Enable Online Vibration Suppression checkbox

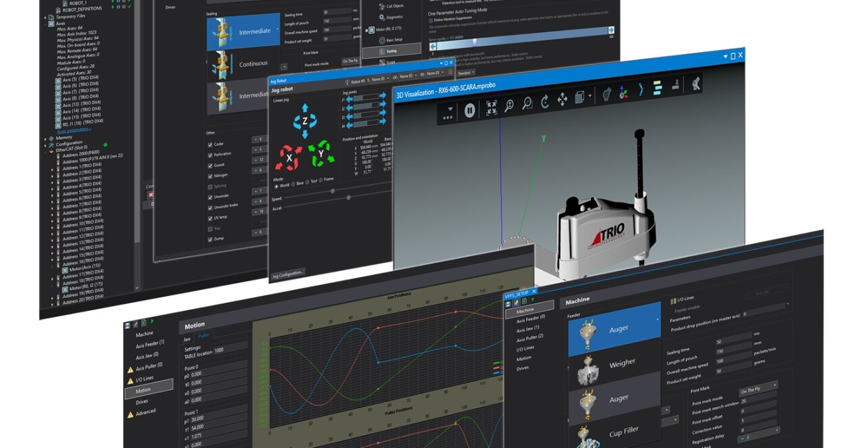coord(432,20)
